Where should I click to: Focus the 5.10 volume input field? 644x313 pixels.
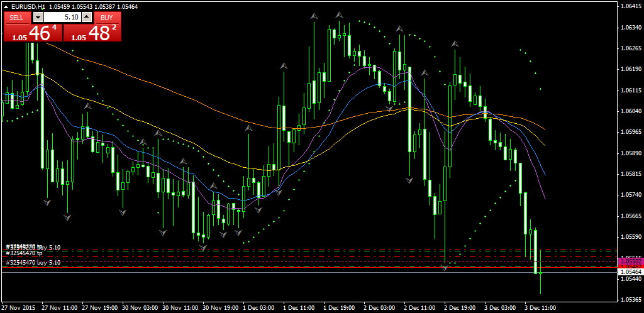tap(63, 18)
